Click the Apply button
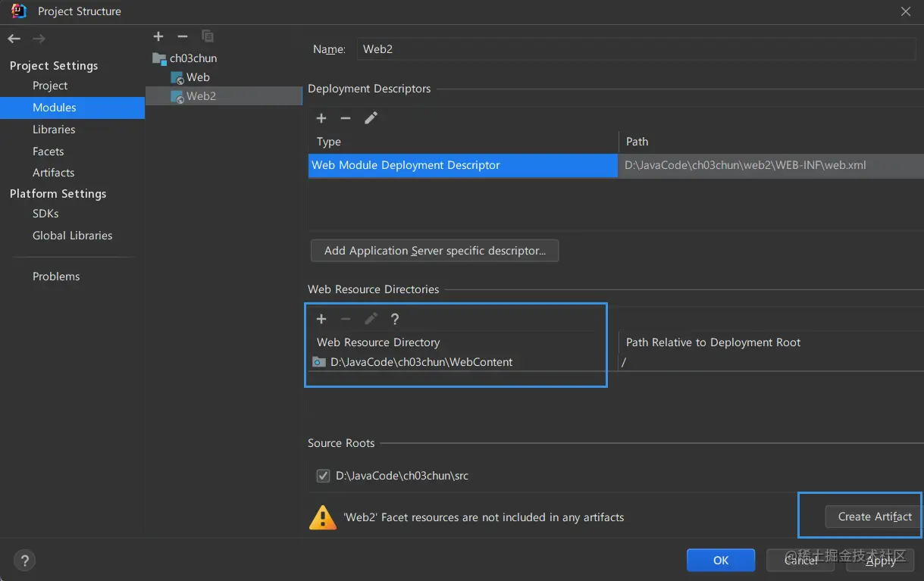 pos(881,561)
